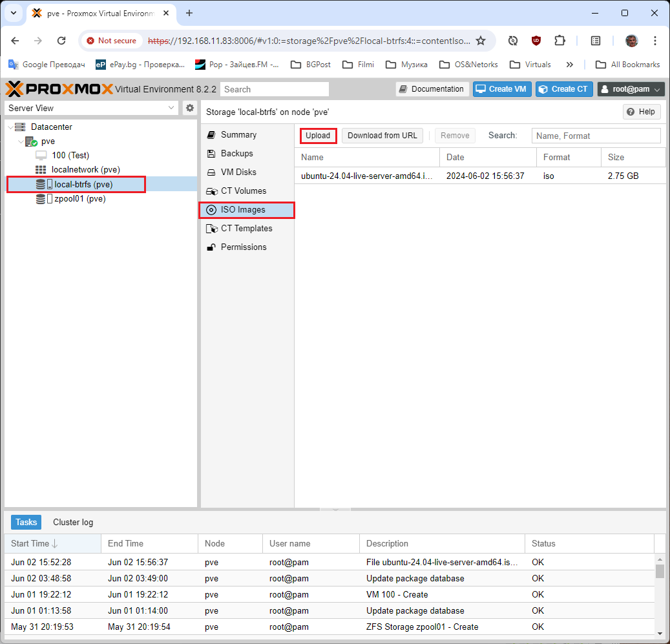The height and width of the screenshot is (644, 670).
Task: Select the zpool01 (pve) storage
Action: [101, 198]
